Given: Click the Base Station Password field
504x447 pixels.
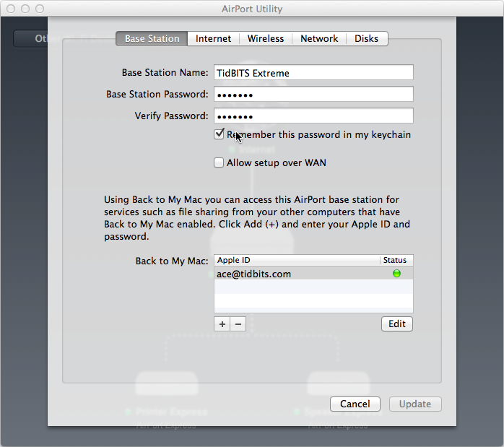Looking at the screenshot, I should point(313,94).
